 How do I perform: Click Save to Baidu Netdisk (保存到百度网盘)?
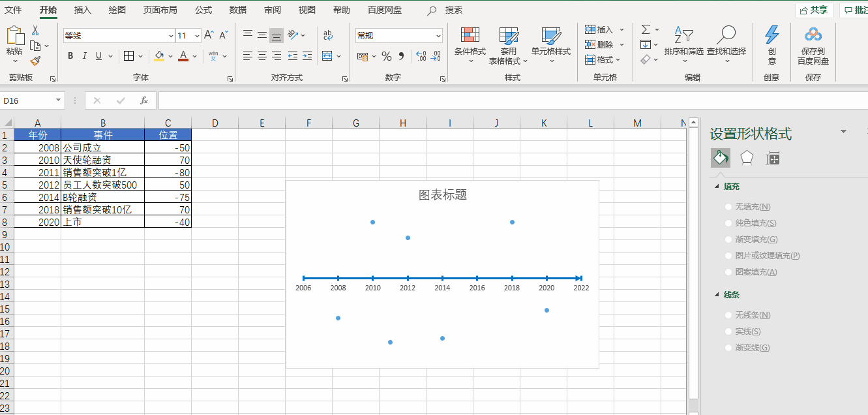click(813, 46)
